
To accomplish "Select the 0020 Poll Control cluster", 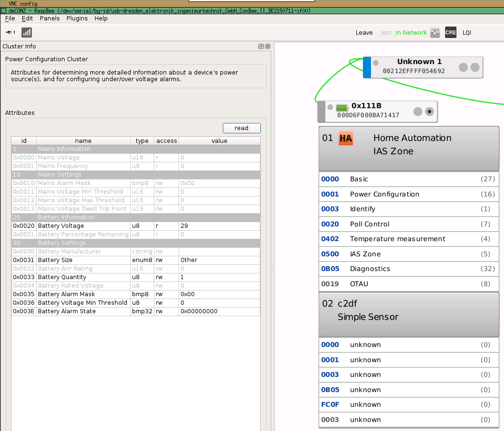I will 409,224.
